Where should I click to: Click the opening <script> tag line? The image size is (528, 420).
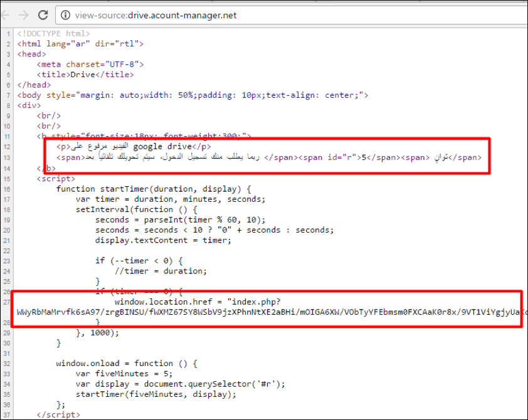click(x=56, y=179)
